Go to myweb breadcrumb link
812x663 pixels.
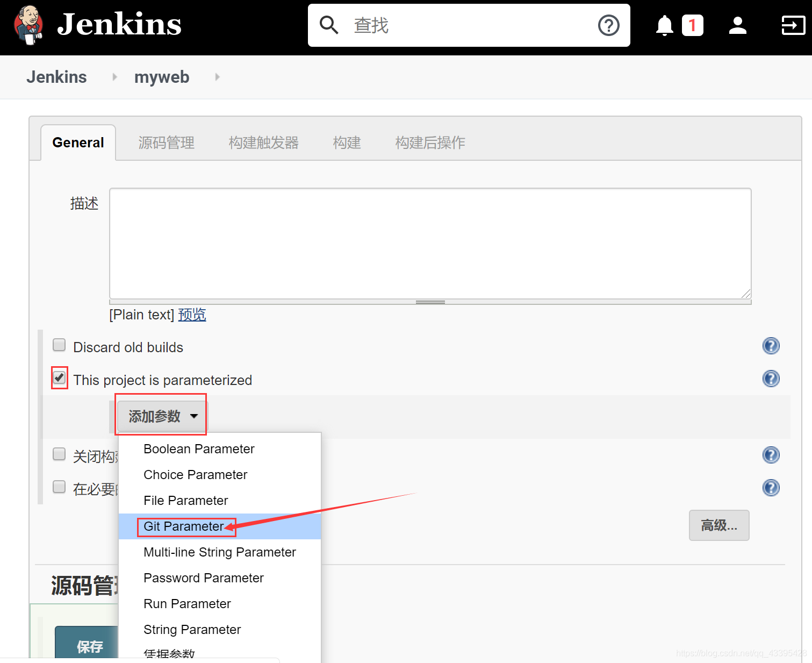click(x=162, y=77)
